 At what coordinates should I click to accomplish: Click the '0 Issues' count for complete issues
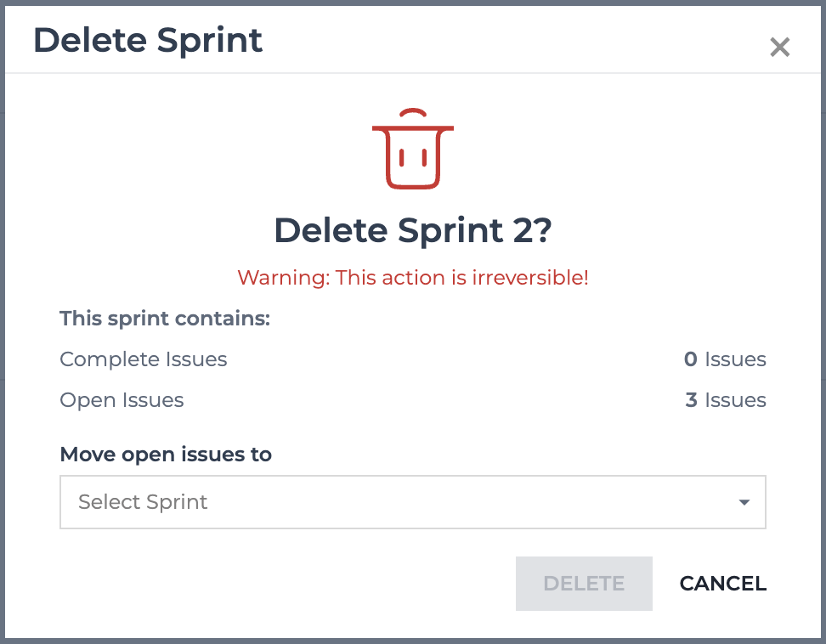coord(725,359)
